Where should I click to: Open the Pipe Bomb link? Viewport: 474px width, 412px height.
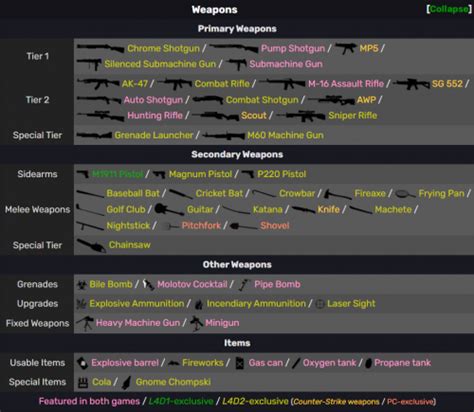point(277,284)
